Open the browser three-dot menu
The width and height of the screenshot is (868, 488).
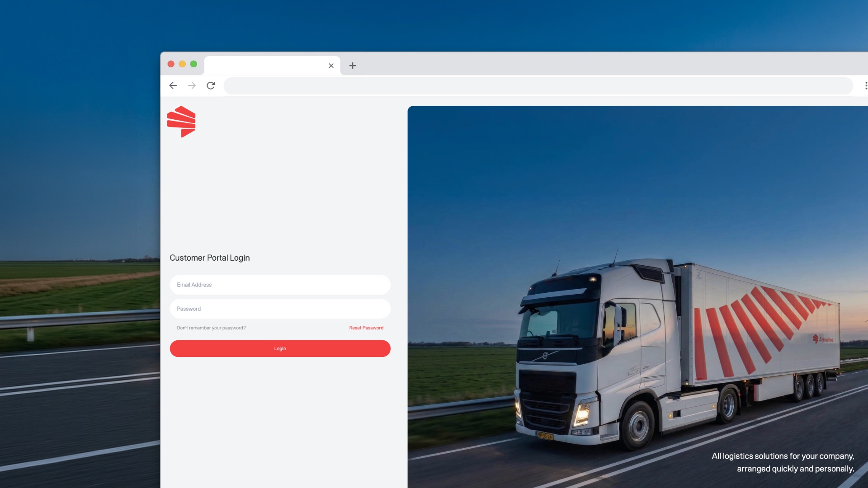point(866,85)
